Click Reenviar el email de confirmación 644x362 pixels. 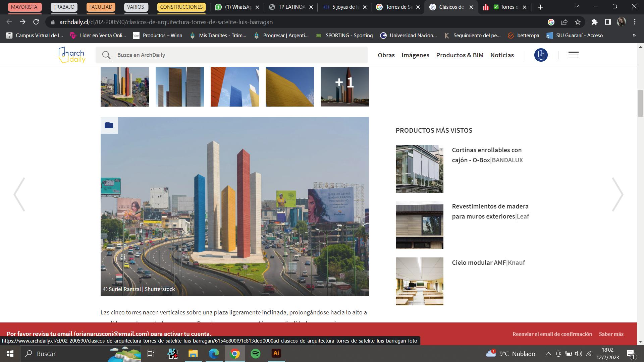pyautogui.click(x=552, y=334)
